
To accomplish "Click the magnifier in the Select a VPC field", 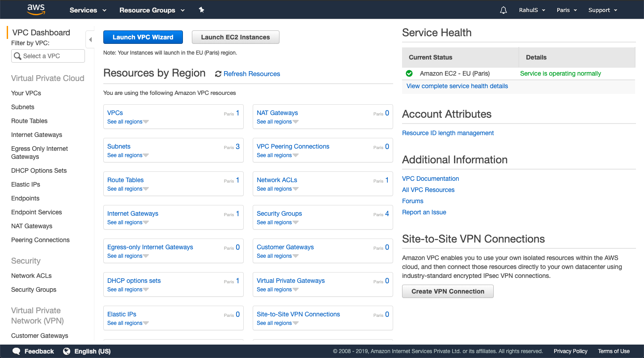I will (x=18, y=56).
